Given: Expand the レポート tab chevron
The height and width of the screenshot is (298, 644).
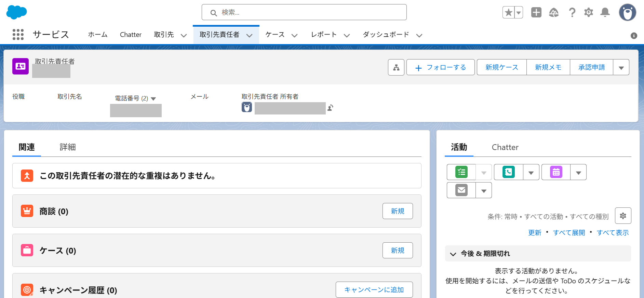Looking at the screenshot, I should click(347, 35).
